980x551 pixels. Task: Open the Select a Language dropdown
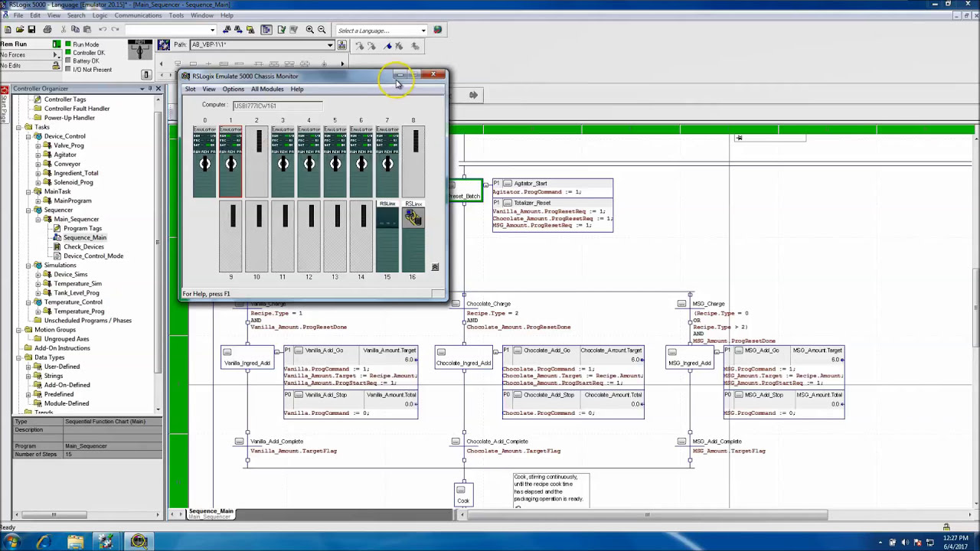[423, 31]
